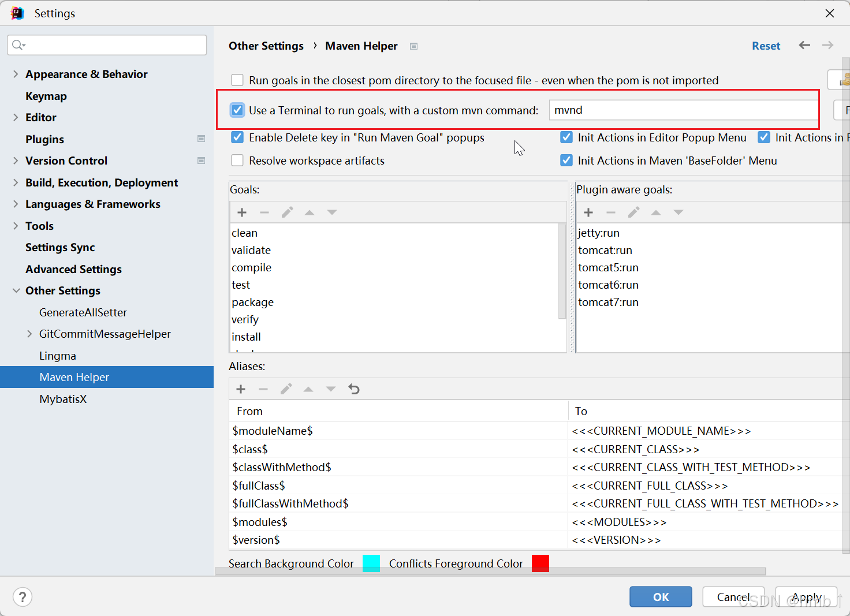Click the Apply button
The image size is (850, 616).
tap(807, 597)
